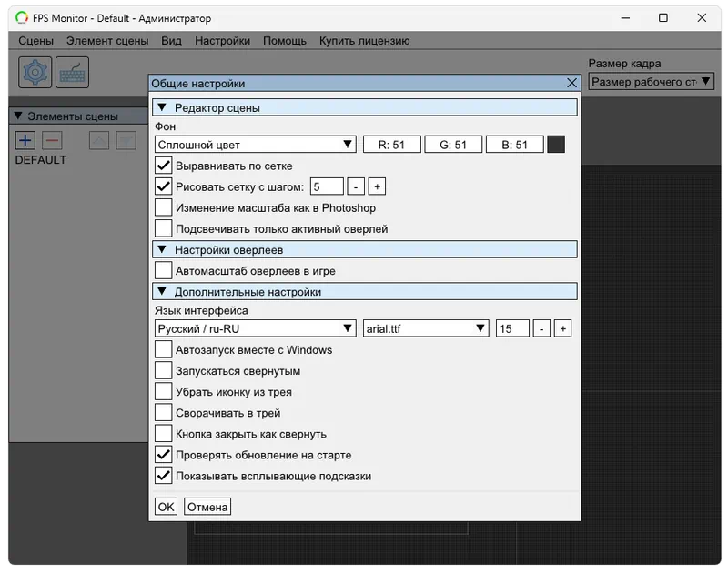Enable Подсвечивать только активный оверлей
This screenshot has height=574, width=728.
coord(164,228)
